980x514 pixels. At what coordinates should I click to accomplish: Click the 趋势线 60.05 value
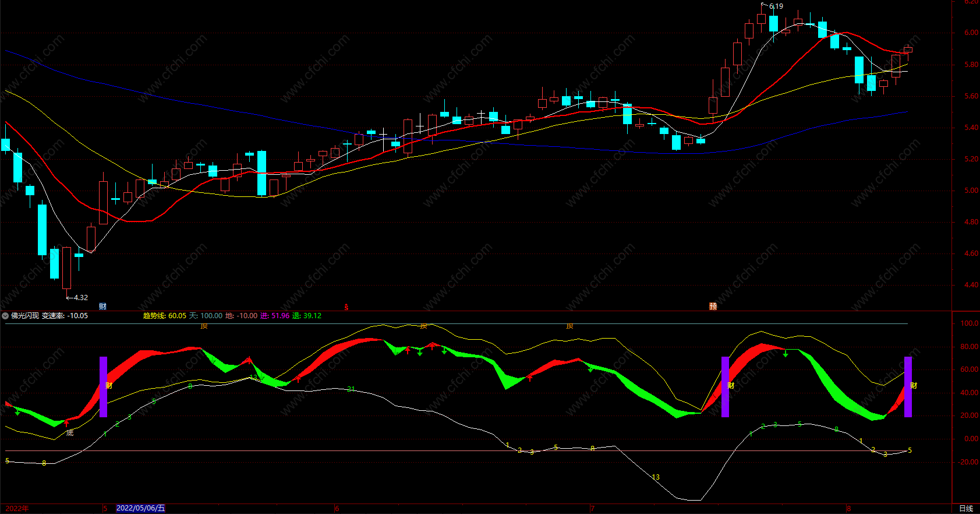point(165,316)
